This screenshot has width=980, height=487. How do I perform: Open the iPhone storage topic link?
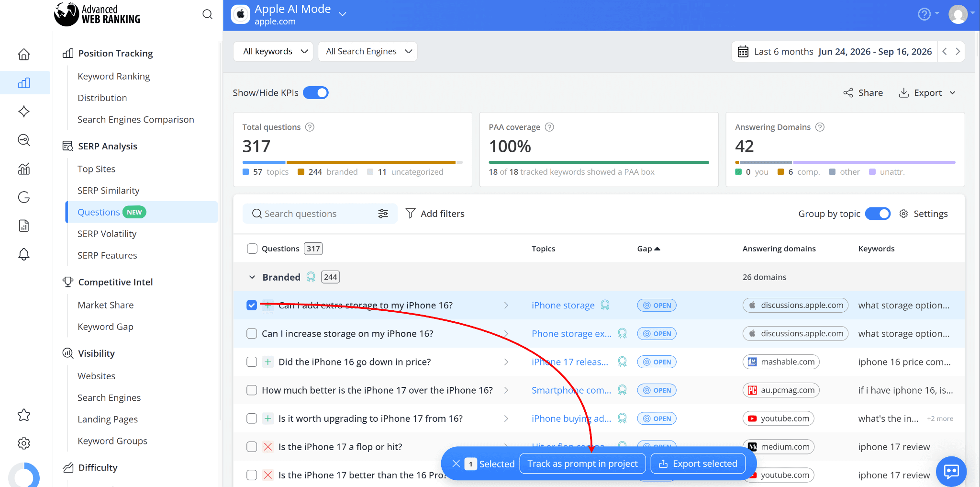(x=563, y=305)
